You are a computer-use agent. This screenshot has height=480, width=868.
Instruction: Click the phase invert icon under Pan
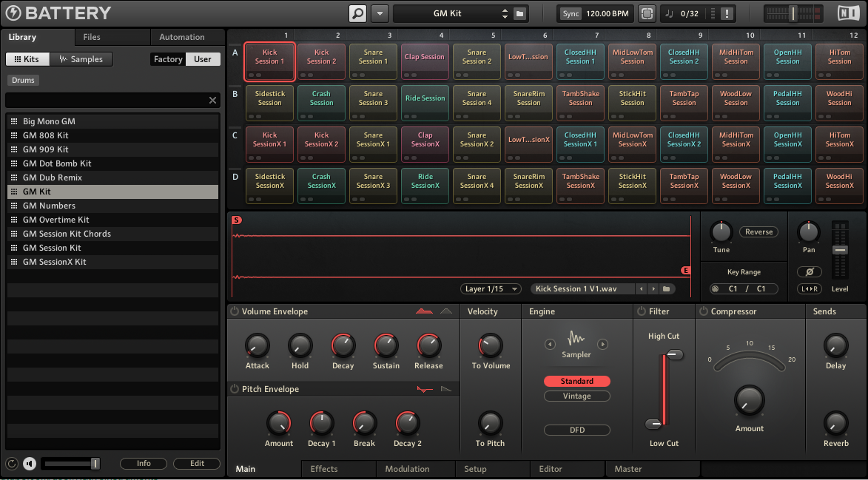pyautogui.click(x=809, y=271)
